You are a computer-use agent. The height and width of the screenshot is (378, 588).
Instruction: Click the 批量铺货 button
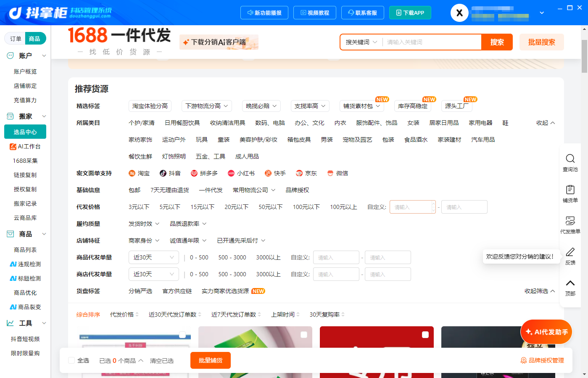pyautogui.click(x=211, y=360)
